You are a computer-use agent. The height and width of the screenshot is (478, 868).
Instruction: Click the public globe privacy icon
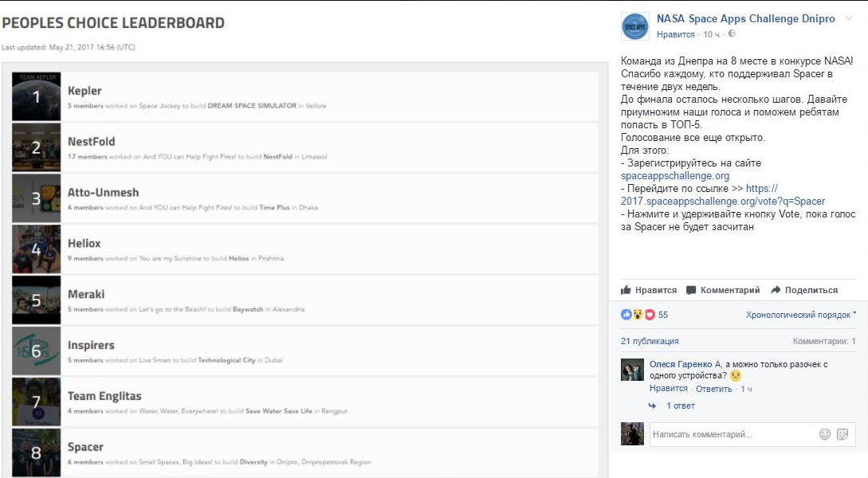[x=732, y=33]
